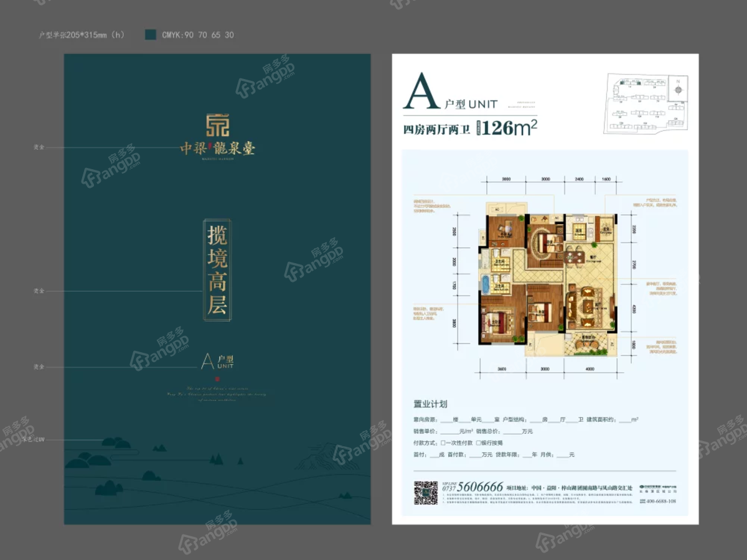Select the 1600 dimension label
The height and width of the screenshot is (560, 747).
[x=606, y=179]
